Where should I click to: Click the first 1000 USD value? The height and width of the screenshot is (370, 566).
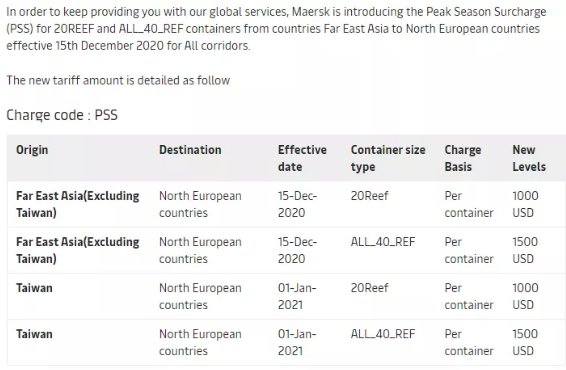click(525, 204)
